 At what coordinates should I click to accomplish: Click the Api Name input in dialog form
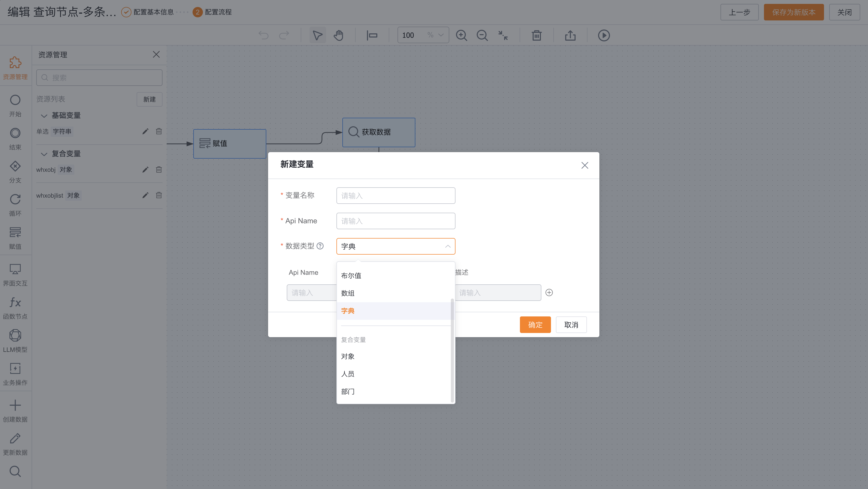[396, 221]
